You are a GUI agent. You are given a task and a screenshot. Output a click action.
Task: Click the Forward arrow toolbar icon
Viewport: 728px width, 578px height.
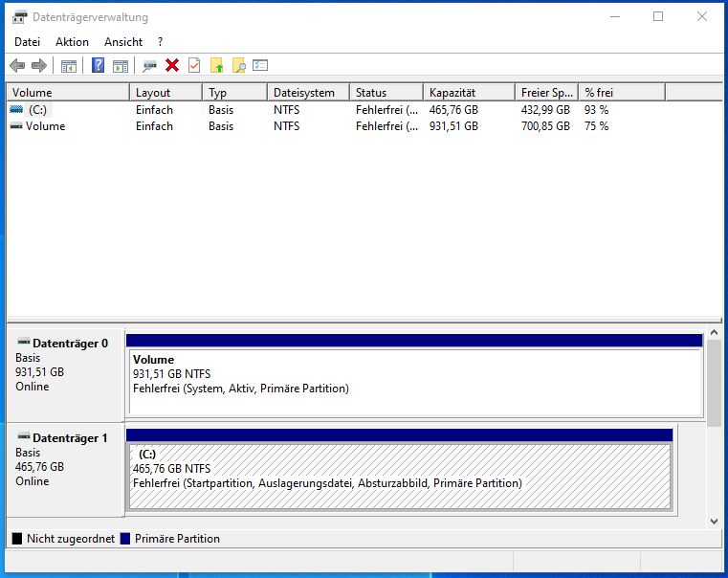coord(39,65)
